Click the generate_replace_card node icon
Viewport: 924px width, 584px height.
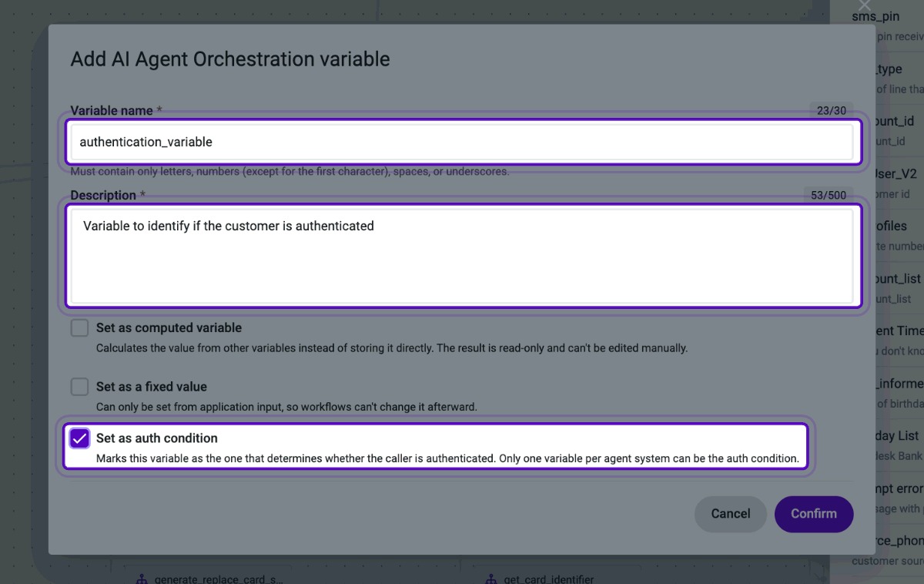click(x=141, y=579)
